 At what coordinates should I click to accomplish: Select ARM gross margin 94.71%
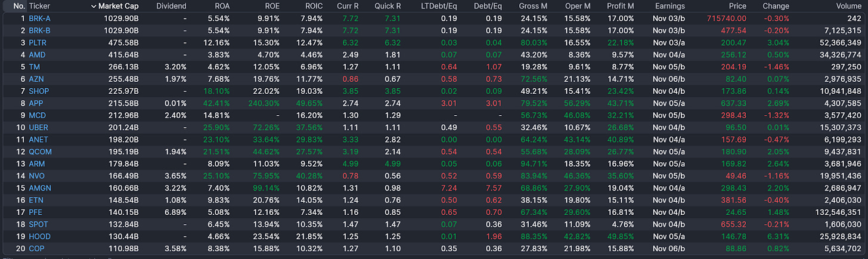point(534,164)
